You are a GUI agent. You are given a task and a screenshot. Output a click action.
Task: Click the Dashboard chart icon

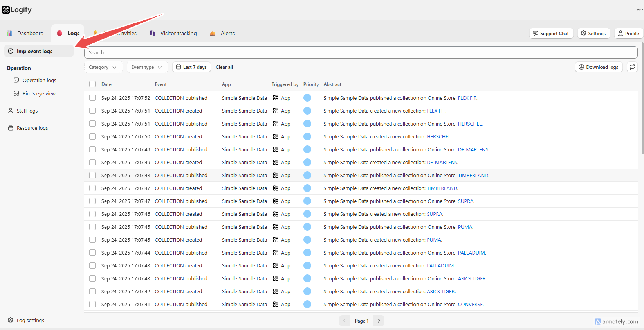coord(9,33)
